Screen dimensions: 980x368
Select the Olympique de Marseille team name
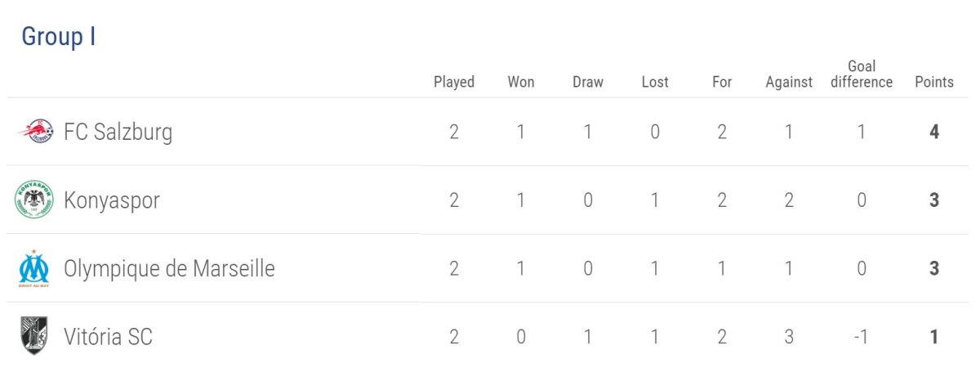click(x=169, y=268)
